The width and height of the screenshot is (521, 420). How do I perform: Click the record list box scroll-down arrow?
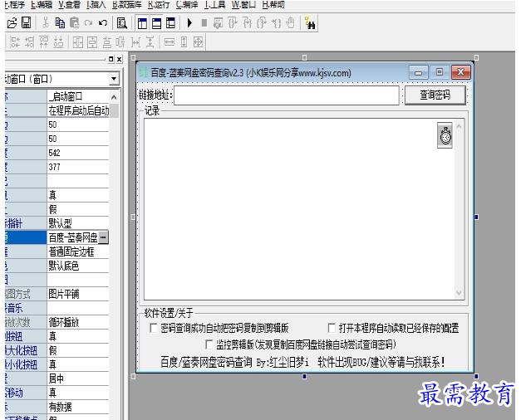click(x=459, y=292)
